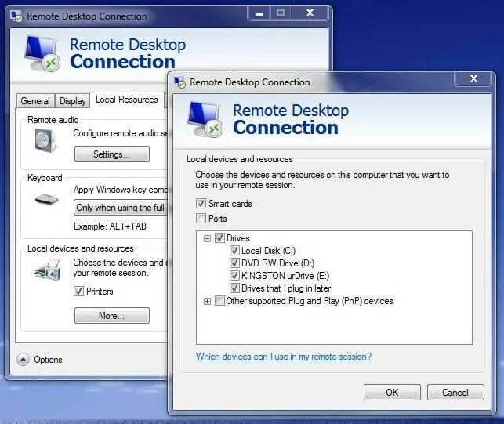The height and width of the screenshot is (424, 504).
Task: Click the 'Options' label in back window
Action: click(49, 360)
